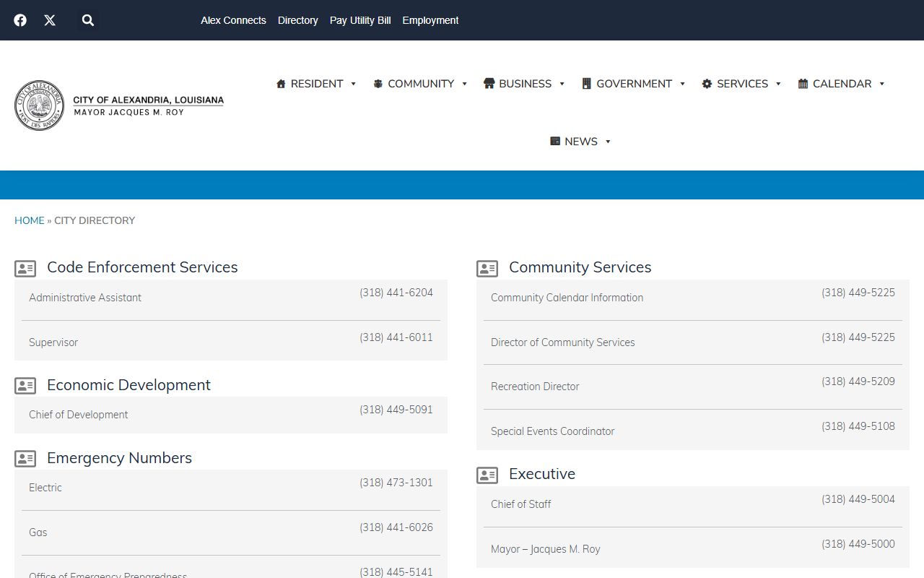Click the Mayor's phone number (318) 449-5000
The image size is (924, 578).
(858, 544)
